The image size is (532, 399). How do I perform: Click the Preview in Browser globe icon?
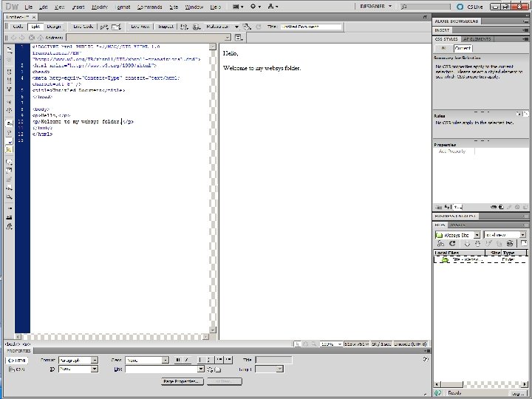pyautogui.click(x=197, y=27)
